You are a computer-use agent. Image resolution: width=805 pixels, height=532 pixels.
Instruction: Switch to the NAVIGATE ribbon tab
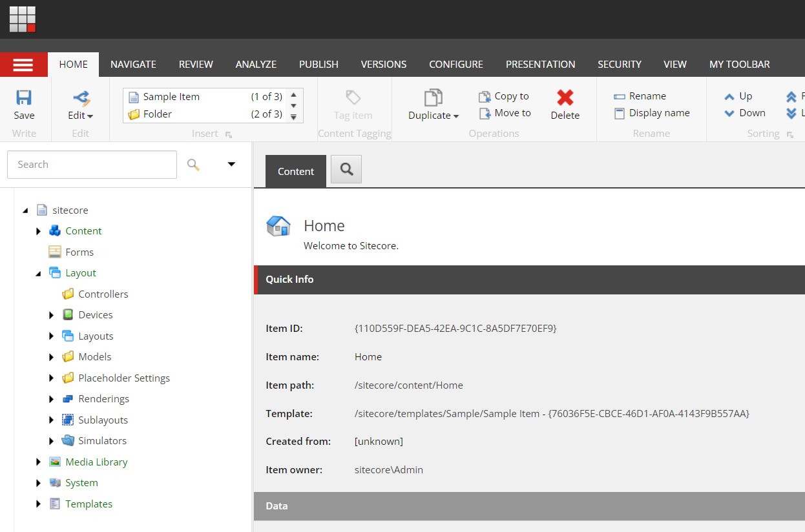133,65
